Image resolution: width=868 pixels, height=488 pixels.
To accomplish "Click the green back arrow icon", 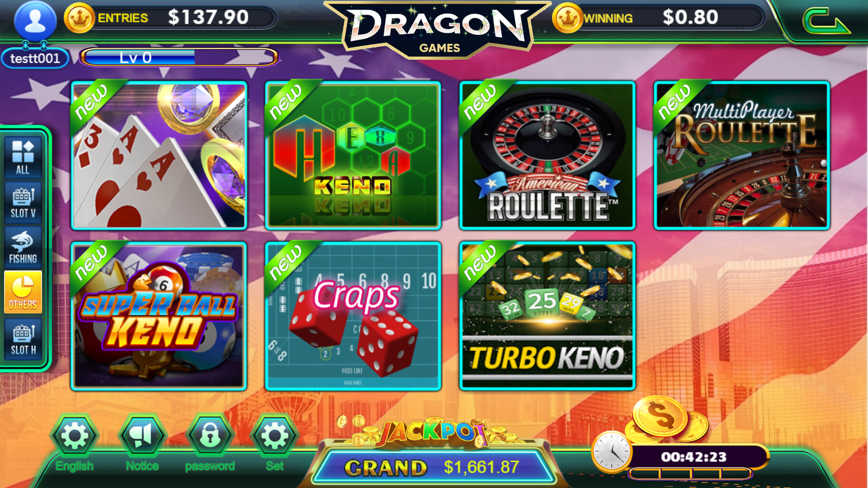I will (x=825, y=21).
